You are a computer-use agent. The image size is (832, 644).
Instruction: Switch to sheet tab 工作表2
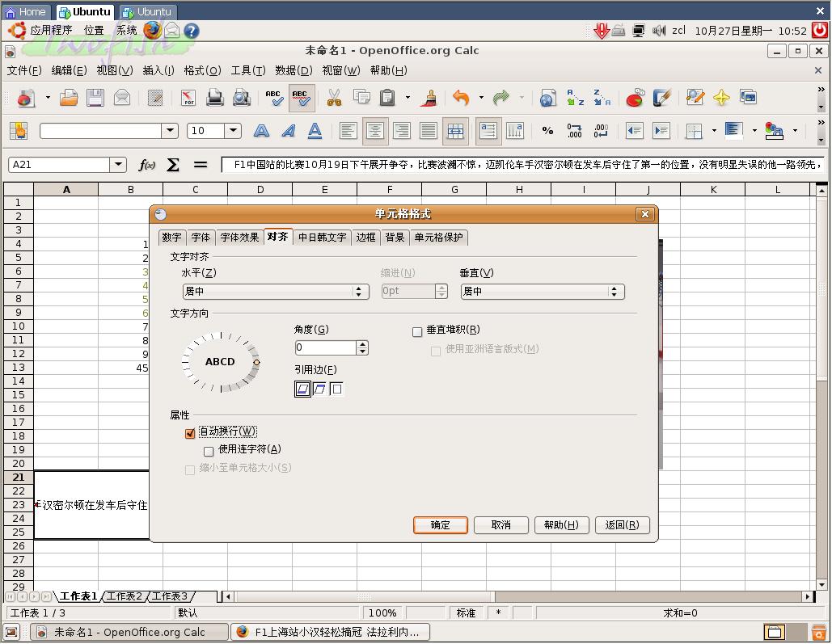click(125, 597)
